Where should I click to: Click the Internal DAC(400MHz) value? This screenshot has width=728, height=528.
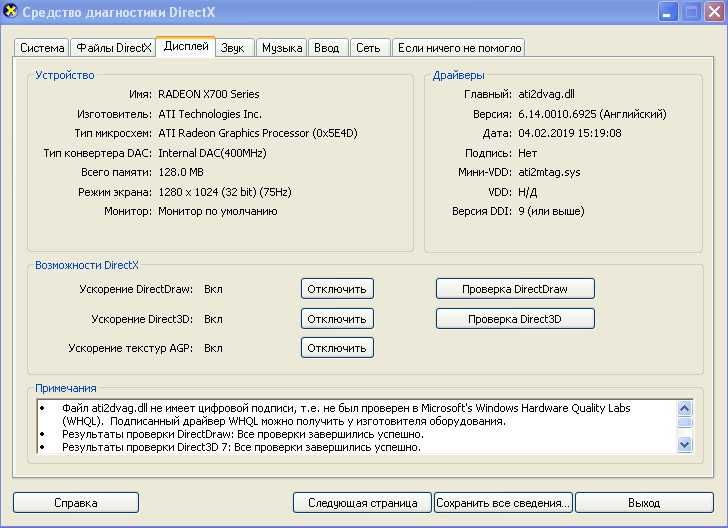pyautogui.click(x=212, y=153)
